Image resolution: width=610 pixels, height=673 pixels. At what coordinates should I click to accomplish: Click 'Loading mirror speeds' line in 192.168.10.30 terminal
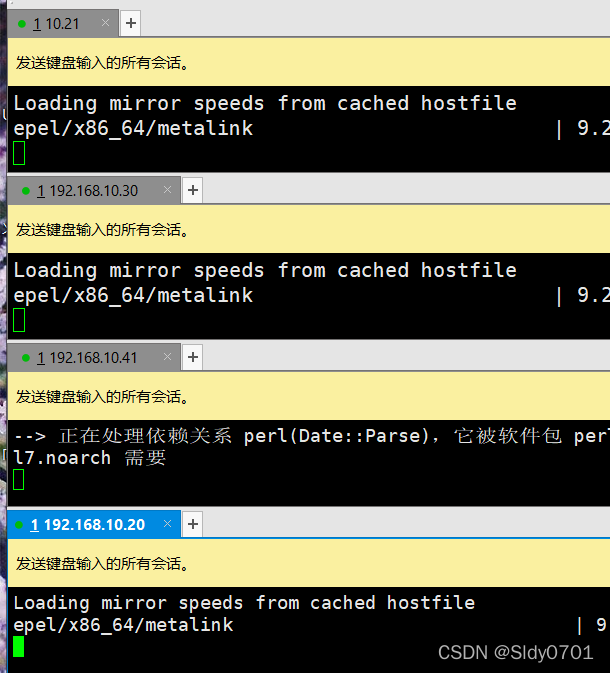[265, 270]
